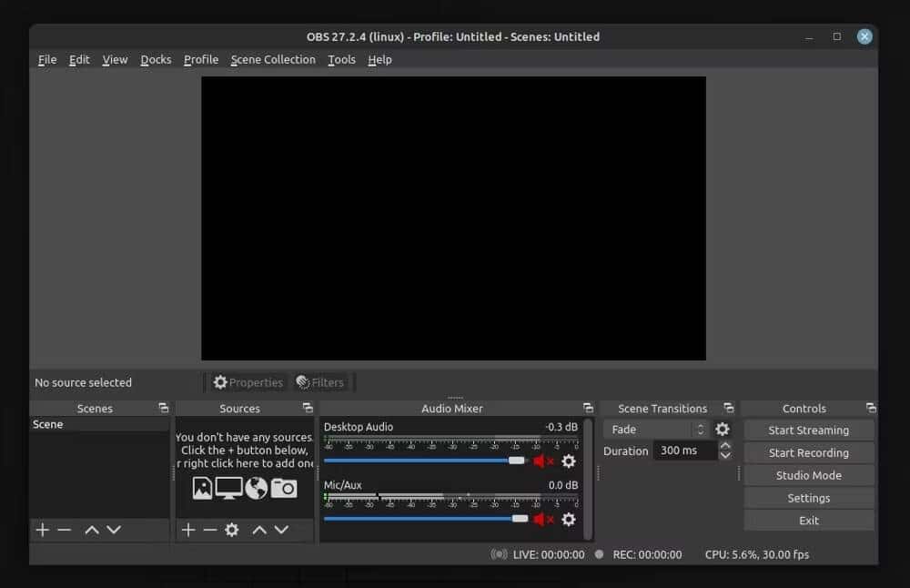Open the Scene Collection menu
Viewport: 910px width, 588px height.
[272, 59]
